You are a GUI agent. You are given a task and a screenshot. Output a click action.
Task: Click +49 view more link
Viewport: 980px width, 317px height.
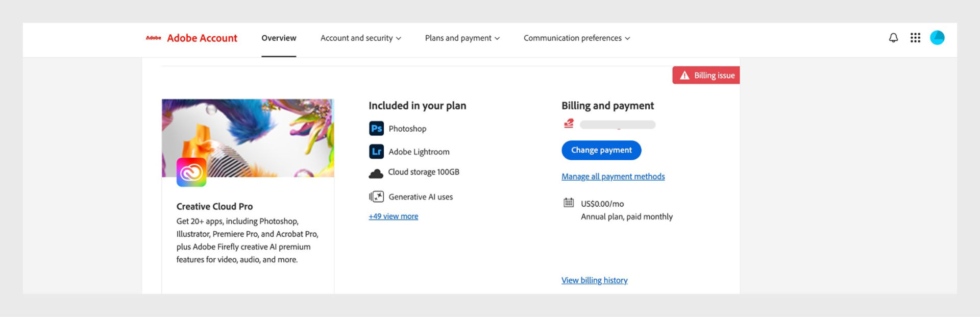pyautogui.click(x=394, y=216)
